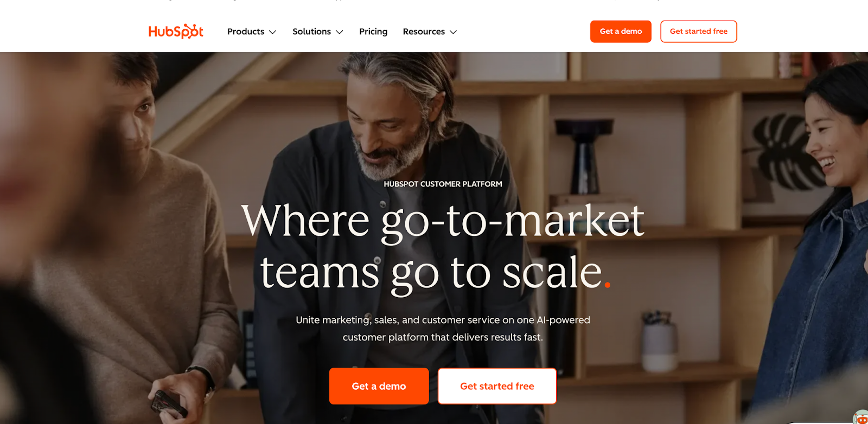The image size is (868, 424).
Task: Click the HUBSPOT CUSTOMER PLATFORM label
Action: point(443,184)
